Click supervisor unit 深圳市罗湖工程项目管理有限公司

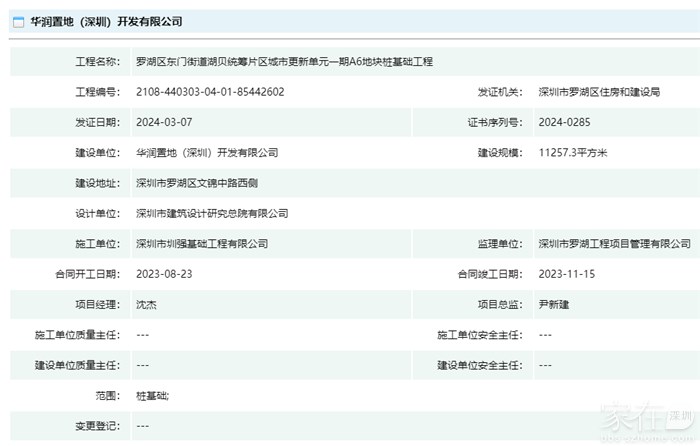click(614, 244)
